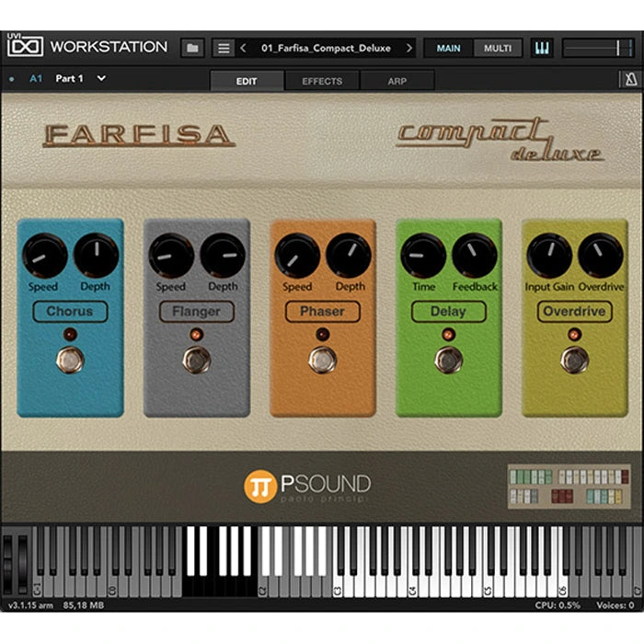644x644 pixels.
Task: Toggle the virtual keyboard icon
Action: pos(542,48)
